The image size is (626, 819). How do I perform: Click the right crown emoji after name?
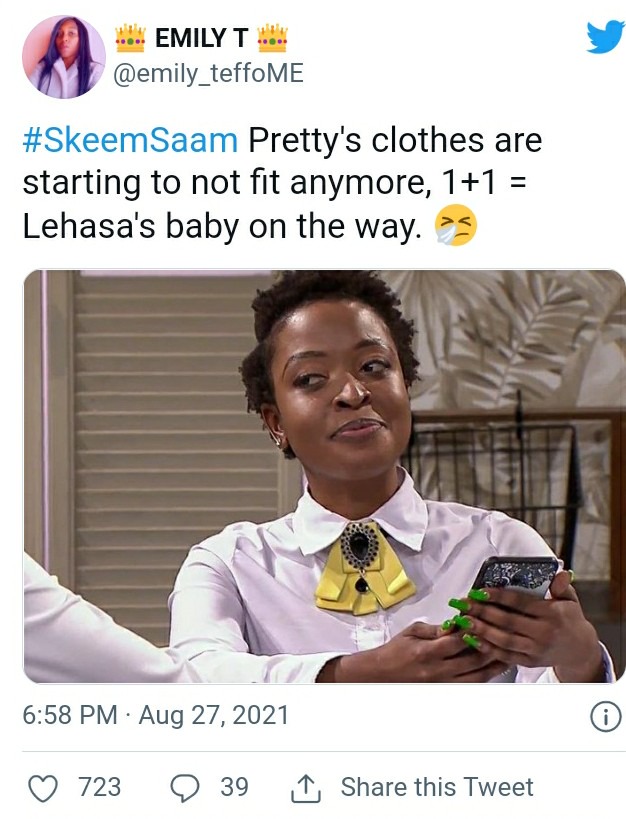[x=273, y=38]
